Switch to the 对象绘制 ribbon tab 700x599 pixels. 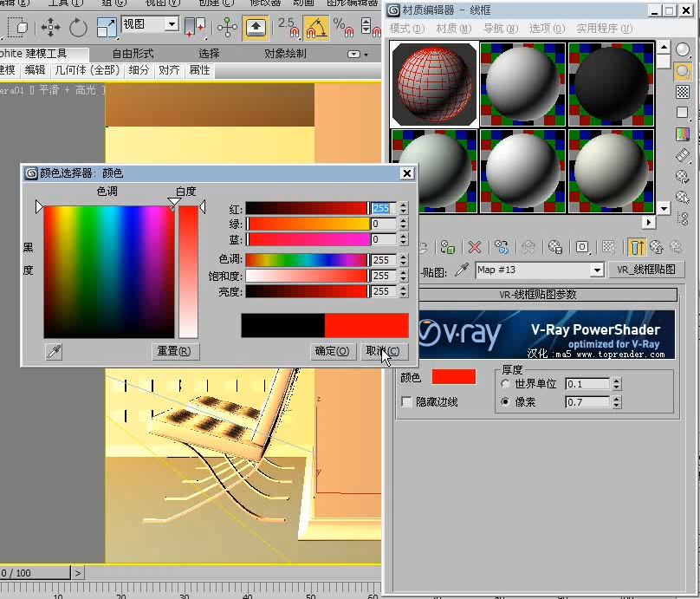coord(285,54)
